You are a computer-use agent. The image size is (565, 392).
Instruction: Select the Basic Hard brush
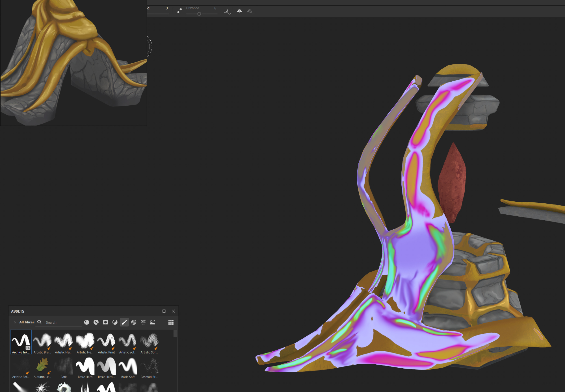coord(85,367)
